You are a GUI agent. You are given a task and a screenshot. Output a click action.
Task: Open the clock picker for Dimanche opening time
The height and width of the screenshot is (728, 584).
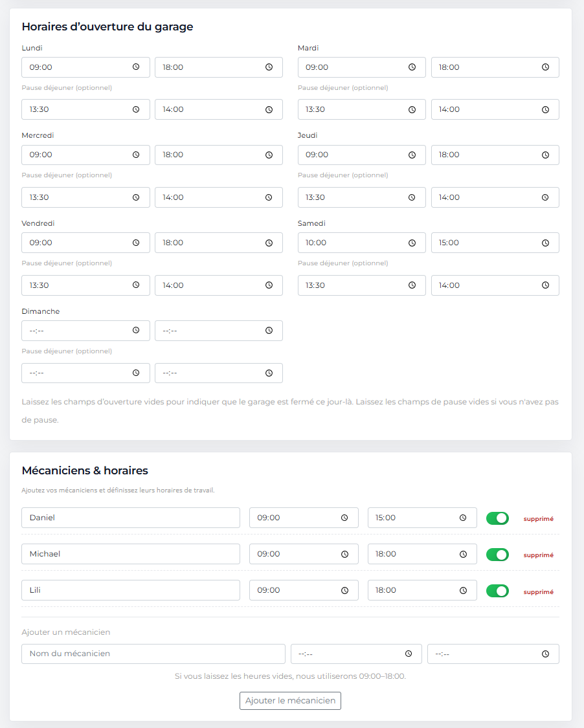[137, 331]
